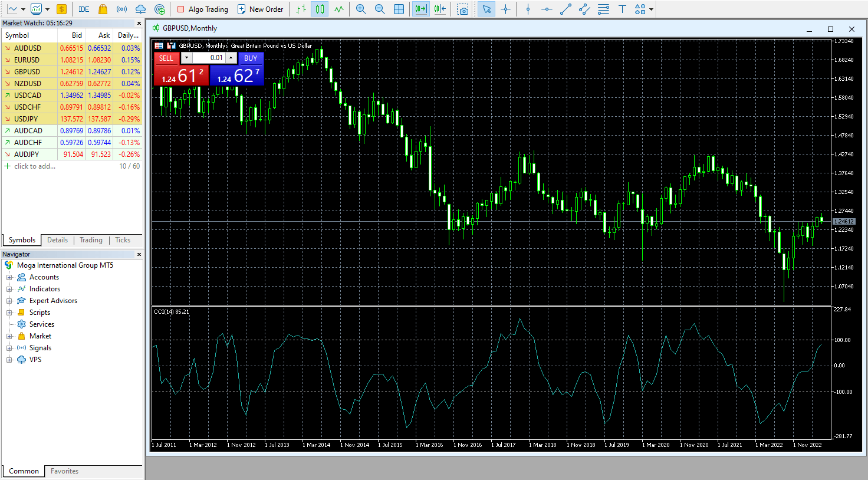Select the cursor arrow tool
The image size is (868, 480).
[486, 9]
